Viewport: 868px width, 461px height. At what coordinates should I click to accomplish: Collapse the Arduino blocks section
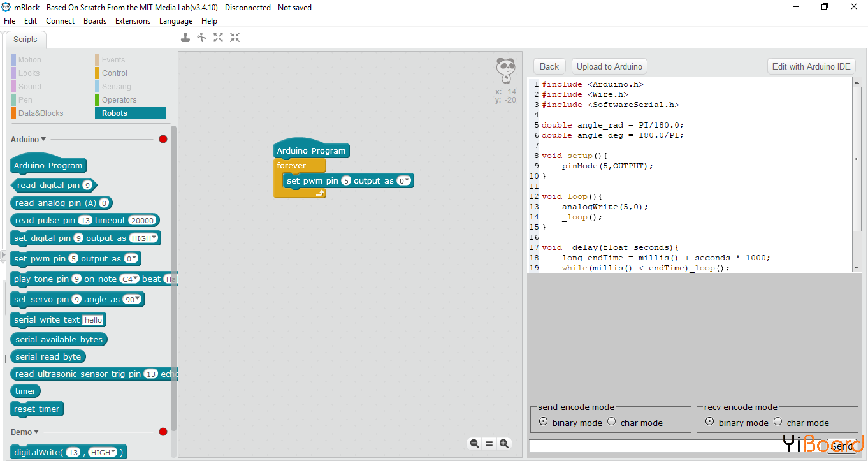point(43,139)
